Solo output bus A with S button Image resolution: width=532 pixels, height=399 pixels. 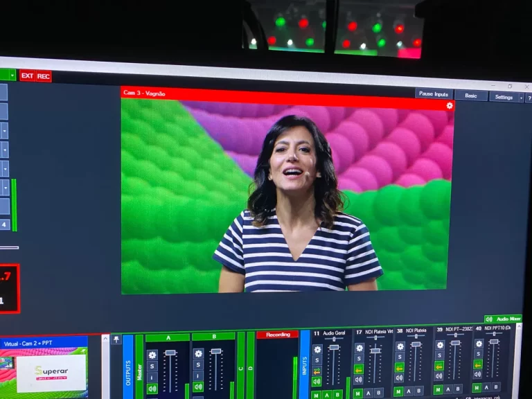tap(152, 366)
